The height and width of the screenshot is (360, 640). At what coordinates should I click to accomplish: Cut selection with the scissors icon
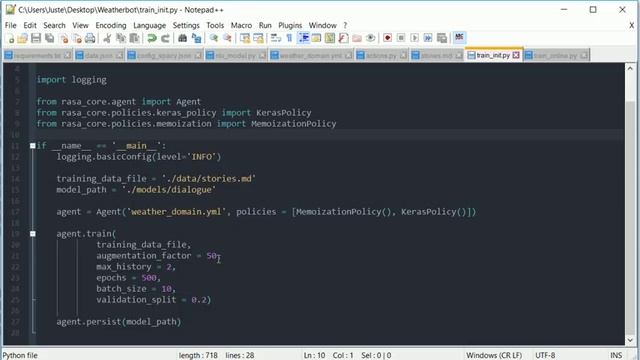pyautogui.click(x=107, y=38)
